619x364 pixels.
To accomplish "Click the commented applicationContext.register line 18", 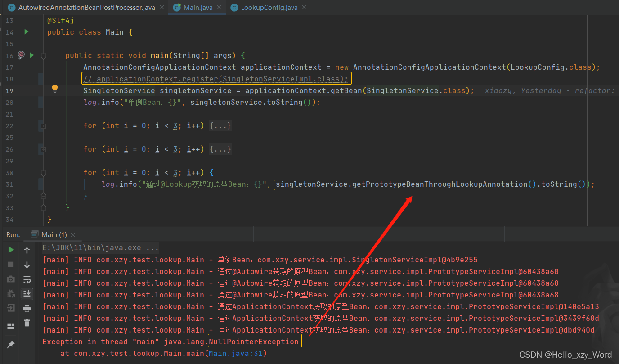I will [216, 79].
